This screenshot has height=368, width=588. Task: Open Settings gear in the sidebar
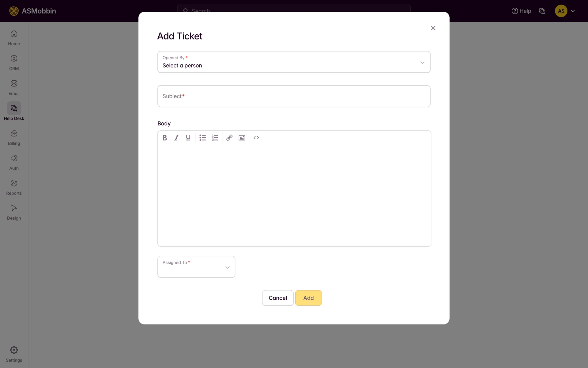tap(14, 354)
